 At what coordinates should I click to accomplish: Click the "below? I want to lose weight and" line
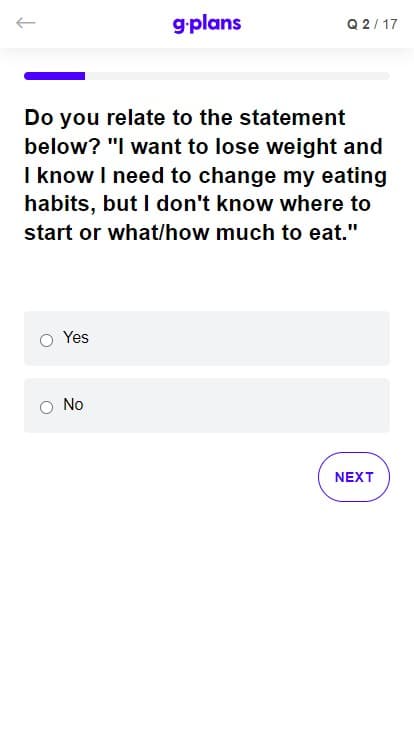pos(203,147)
